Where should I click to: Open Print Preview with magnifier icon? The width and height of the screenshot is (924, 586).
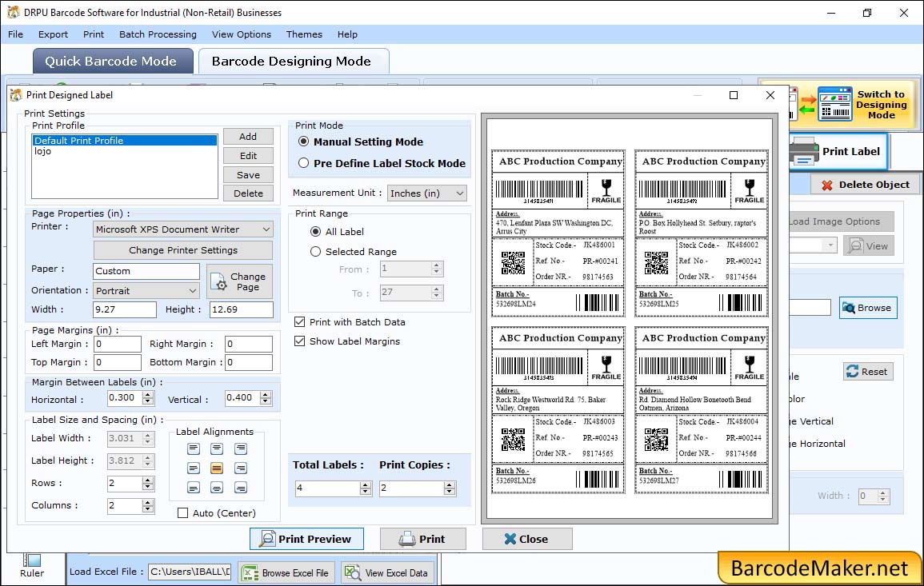pyautogui.click(x=306, y=539)
